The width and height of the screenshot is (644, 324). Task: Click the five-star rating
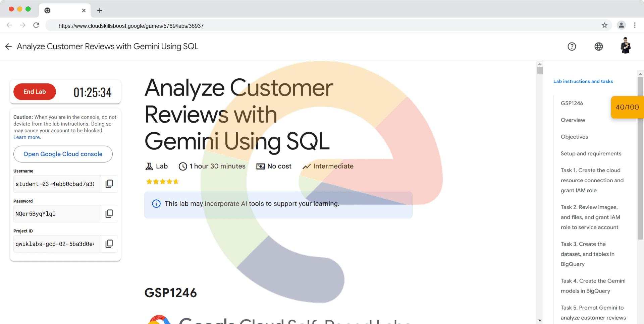162,182
